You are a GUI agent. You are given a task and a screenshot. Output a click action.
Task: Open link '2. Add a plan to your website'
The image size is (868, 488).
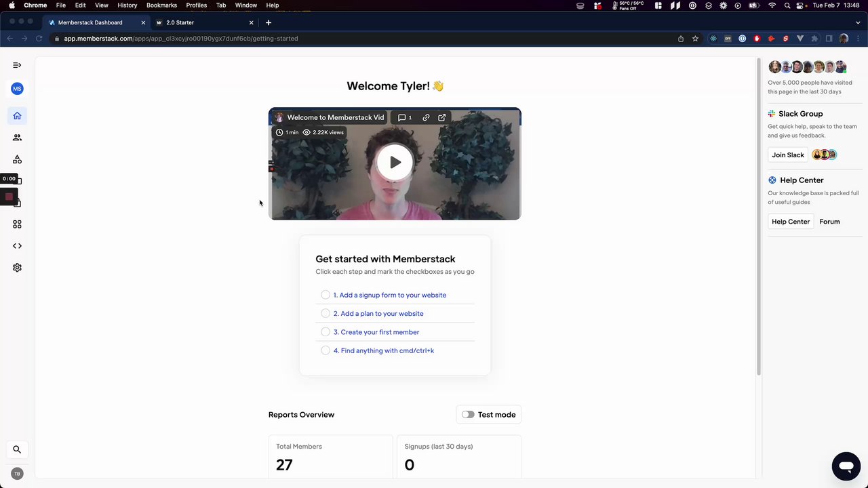click(378, 314)
